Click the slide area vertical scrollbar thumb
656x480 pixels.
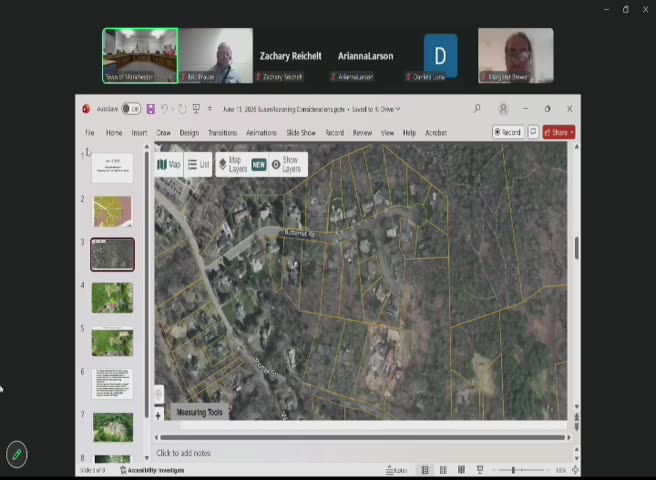click(577, 248)
